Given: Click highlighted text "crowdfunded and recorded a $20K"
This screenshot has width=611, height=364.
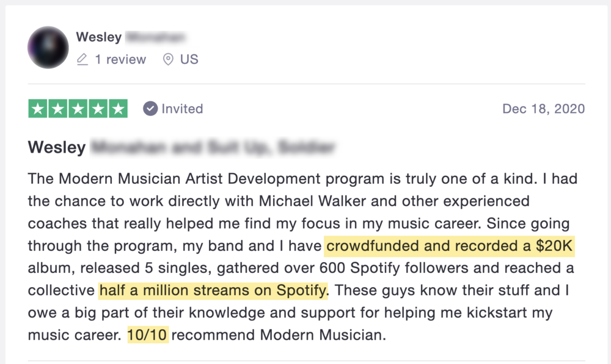Looking at the screenshot, I should pos(450,246).
